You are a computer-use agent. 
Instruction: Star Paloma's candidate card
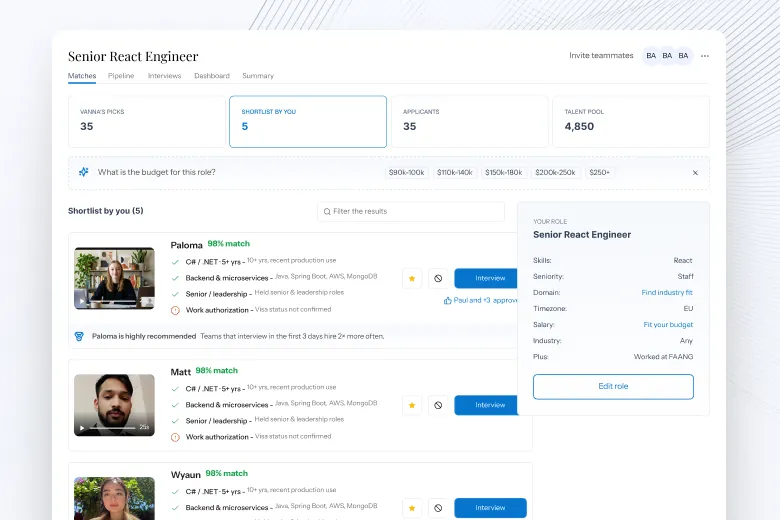click(412, 278)
